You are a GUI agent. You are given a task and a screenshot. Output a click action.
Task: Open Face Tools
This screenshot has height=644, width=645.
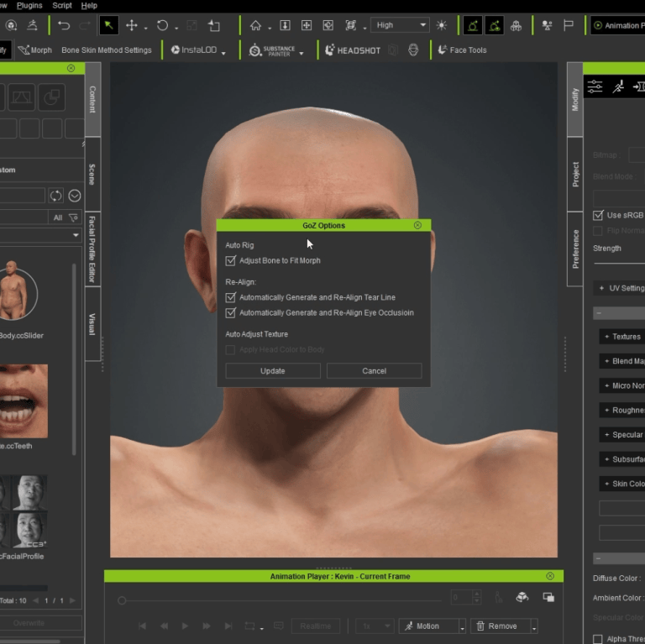pos(463,50)
